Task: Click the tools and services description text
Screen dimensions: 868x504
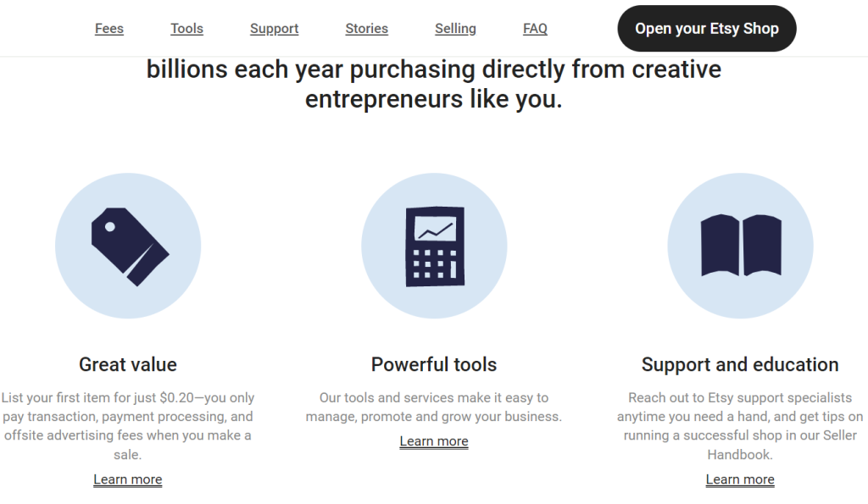Action: (x=434, y=407)
